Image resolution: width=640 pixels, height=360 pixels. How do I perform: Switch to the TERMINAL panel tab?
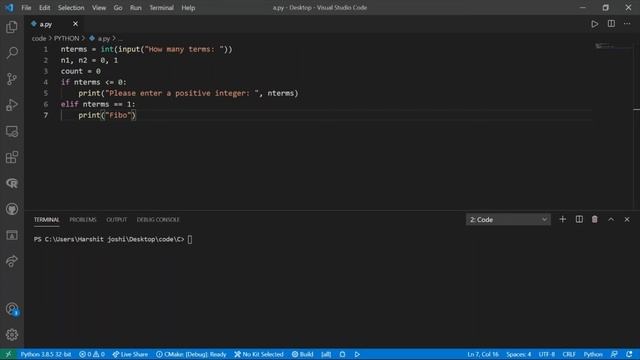point(47,220)
